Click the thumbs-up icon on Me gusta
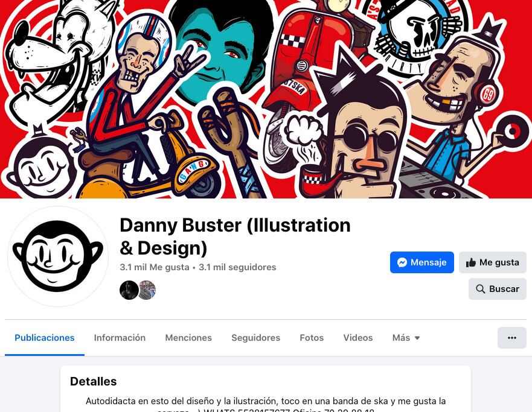532x412 pixels. pos(471,262)
